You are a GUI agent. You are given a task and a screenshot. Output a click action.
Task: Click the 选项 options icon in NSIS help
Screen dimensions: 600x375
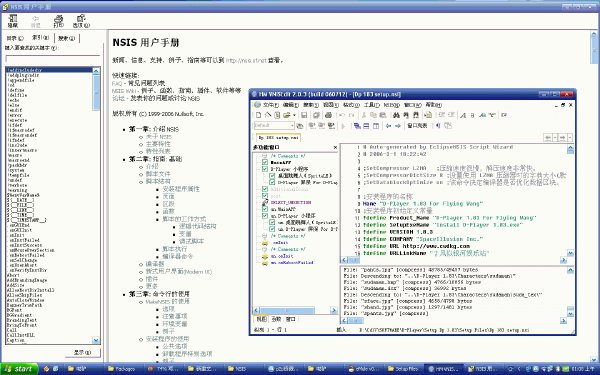pyautogui.click(x=81, y=21)
